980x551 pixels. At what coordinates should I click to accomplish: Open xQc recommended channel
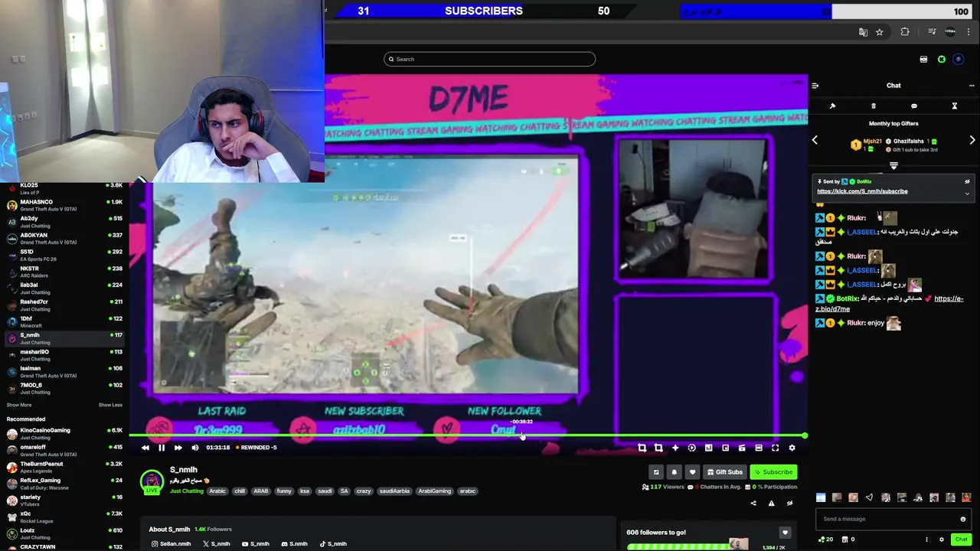coord(64,517)
